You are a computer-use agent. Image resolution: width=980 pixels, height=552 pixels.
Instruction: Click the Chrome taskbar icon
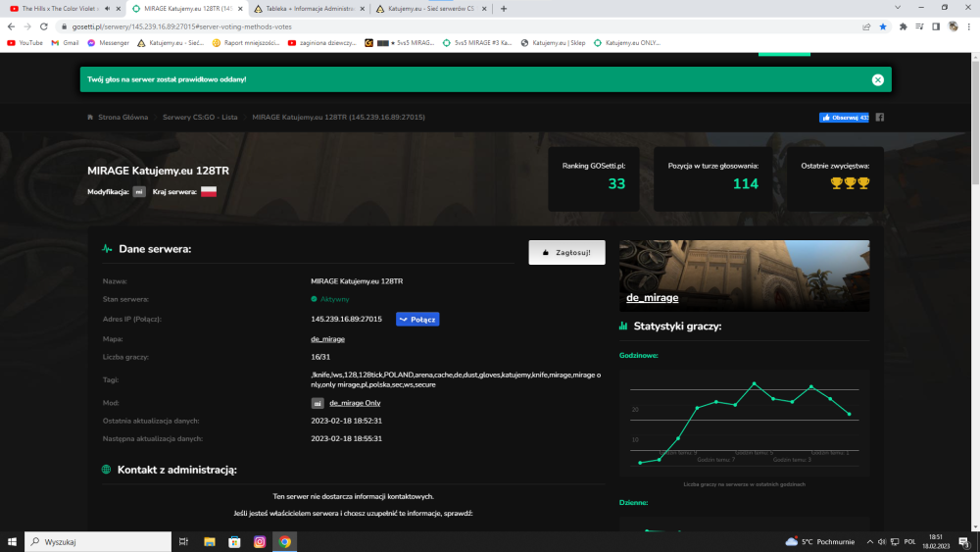[x=284, y=541]
